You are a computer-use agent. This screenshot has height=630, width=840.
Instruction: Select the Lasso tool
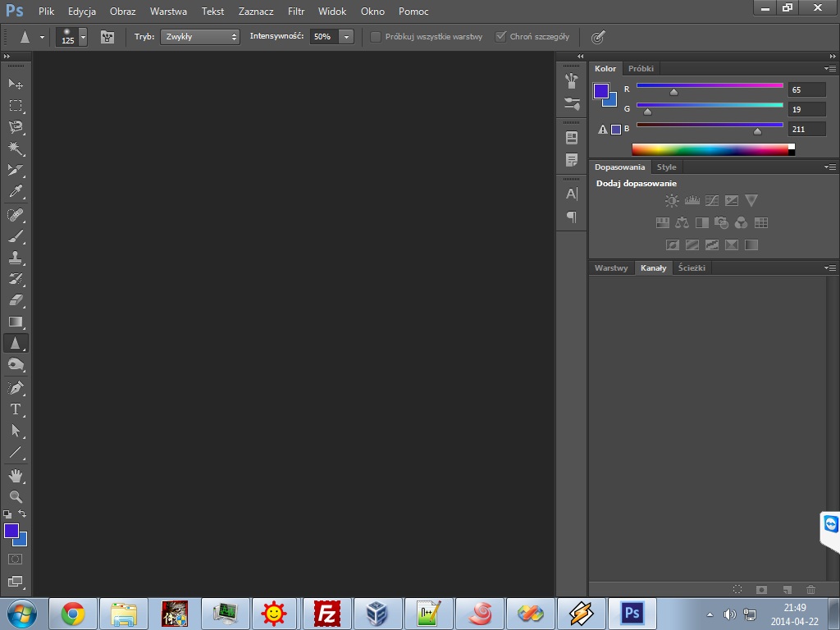[16, 126]
